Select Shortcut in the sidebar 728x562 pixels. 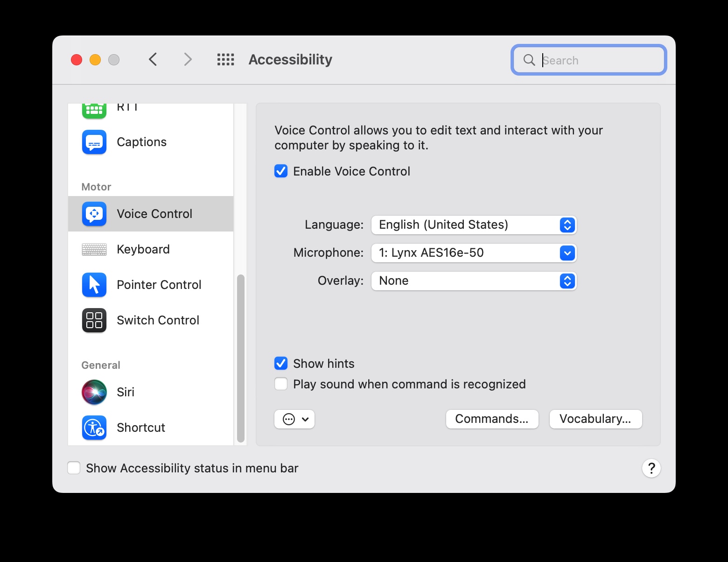[x=151, y=428]
